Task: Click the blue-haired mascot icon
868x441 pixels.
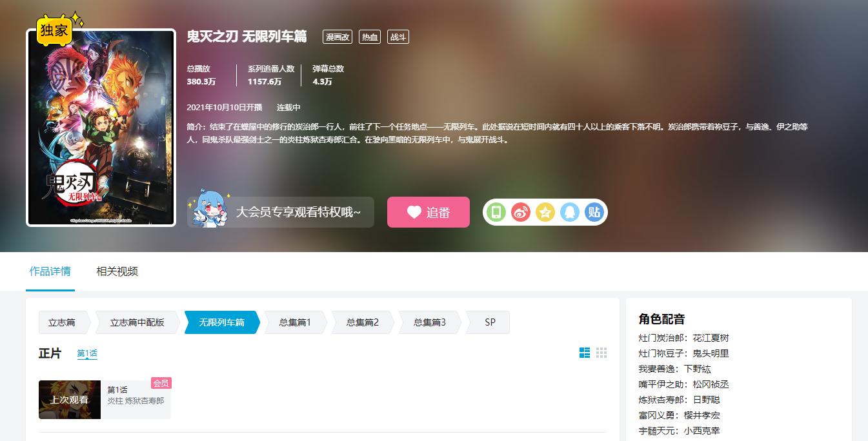Action: click(x=211, y=210)
